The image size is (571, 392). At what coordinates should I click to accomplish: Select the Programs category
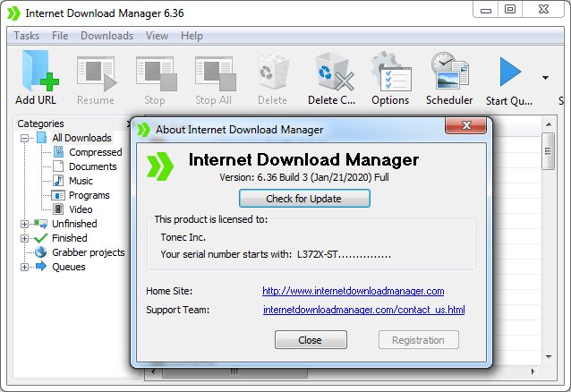pos(89,195)
